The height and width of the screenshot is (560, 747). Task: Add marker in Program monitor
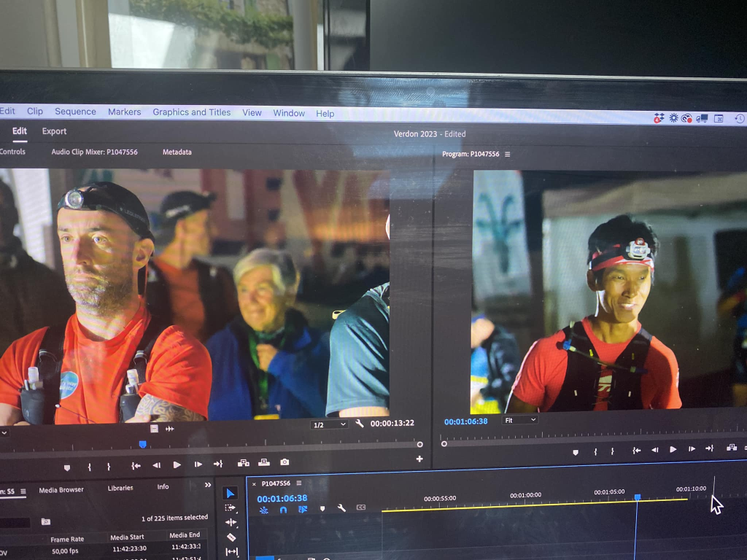576,452
